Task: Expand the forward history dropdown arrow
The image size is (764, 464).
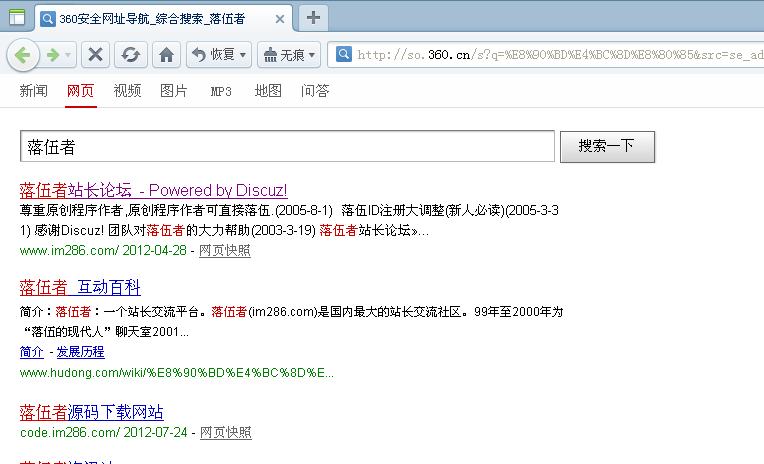Action: 68,55
